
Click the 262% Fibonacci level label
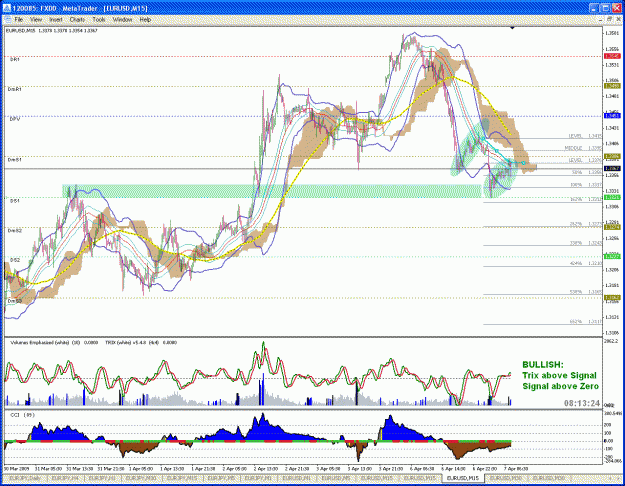[576, 224]
